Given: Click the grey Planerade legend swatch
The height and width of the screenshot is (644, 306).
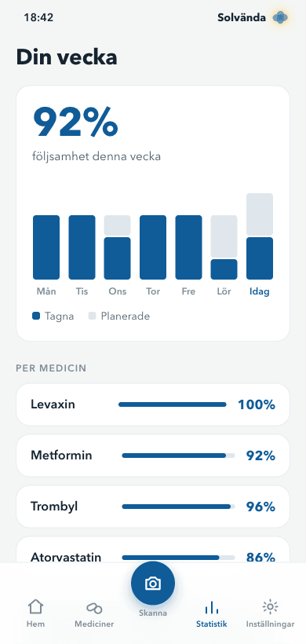Looking at the screenshot, I should pyautogui.click(x=93, y=317).
